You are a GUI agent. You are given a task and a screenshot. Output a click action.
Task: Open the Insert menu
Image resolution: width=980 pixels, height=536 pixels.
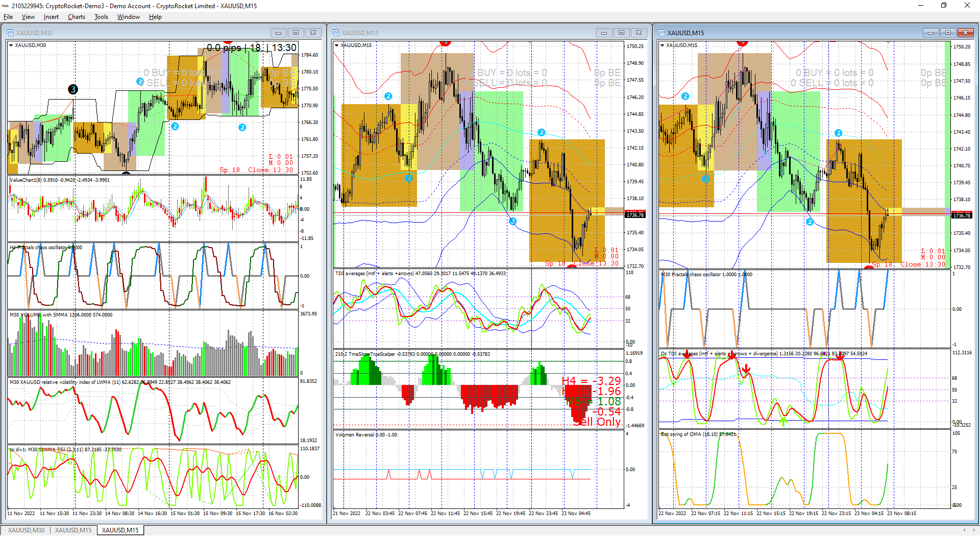point(51,17)
